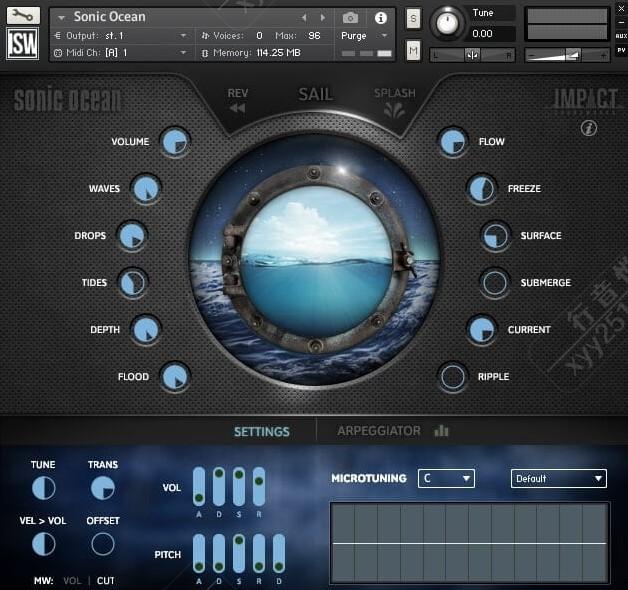The width and height of the screenshot is (628, 590).
Task: Open the microtuning Default preset dropdown
Action: pyautogui.click(x=559, y=478)
